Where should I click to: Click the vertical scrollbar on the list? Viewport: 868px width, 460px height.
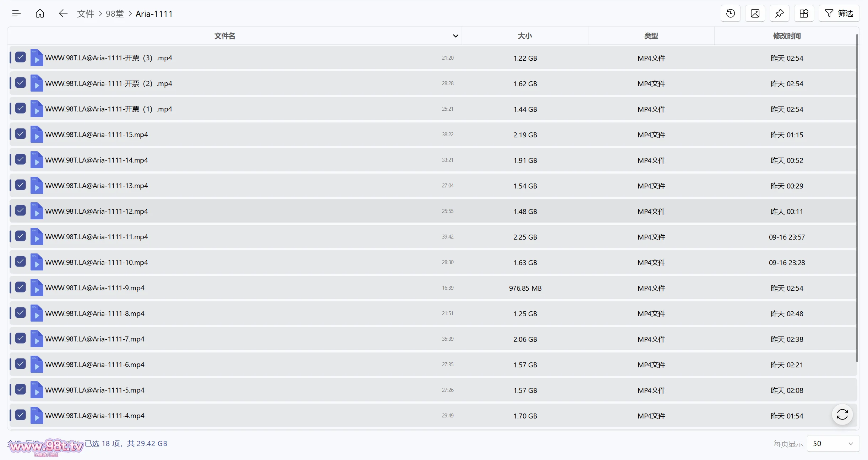(x=857, y=198)
